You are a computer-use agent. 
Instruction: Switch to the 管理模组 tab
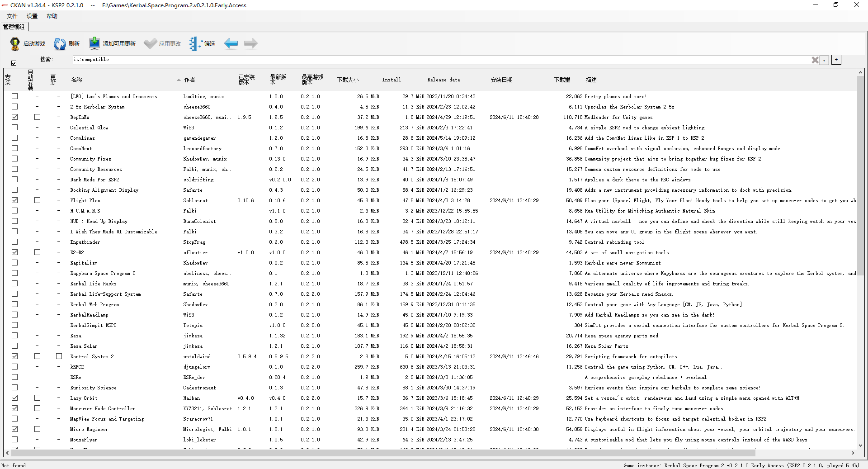(14, 27)
